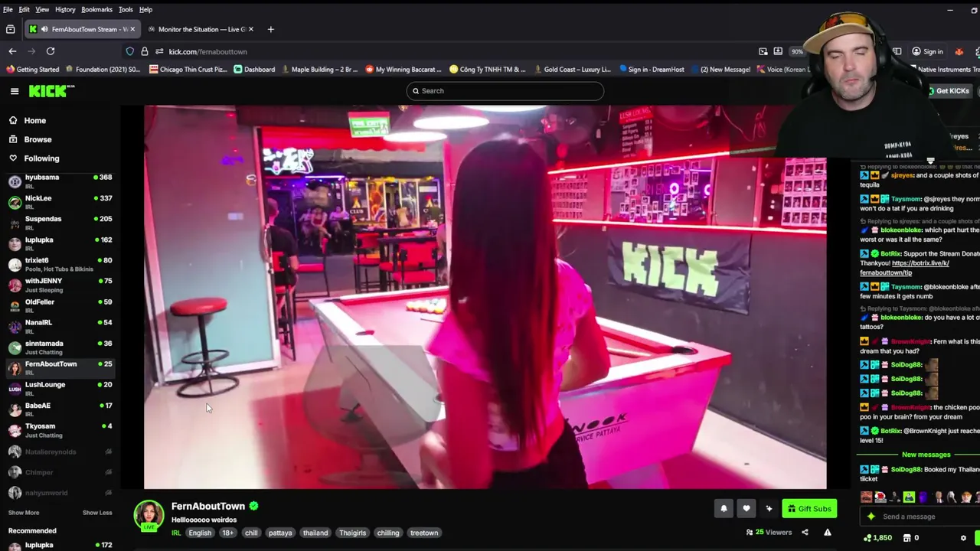Open the chat settings gear icon
Screen dimensions: 980x551
964,538
